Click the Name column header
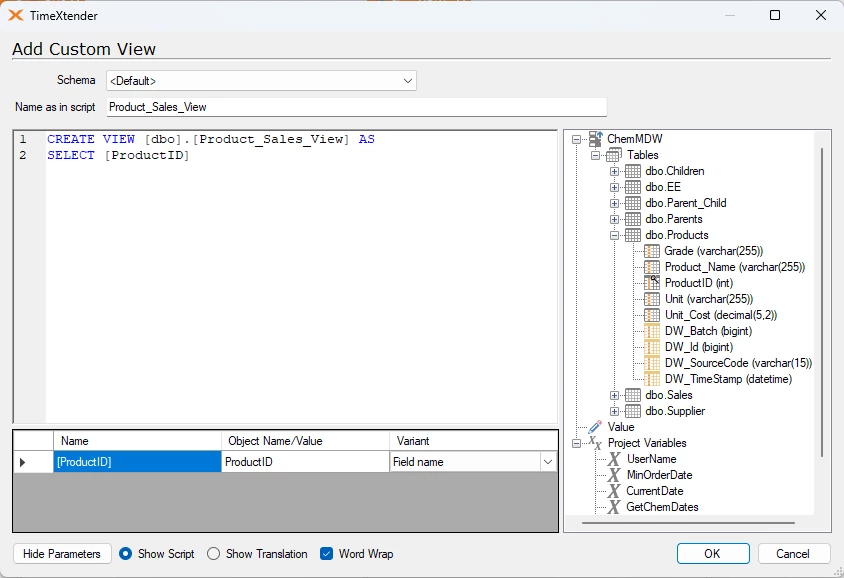 (x=137, y=441)
